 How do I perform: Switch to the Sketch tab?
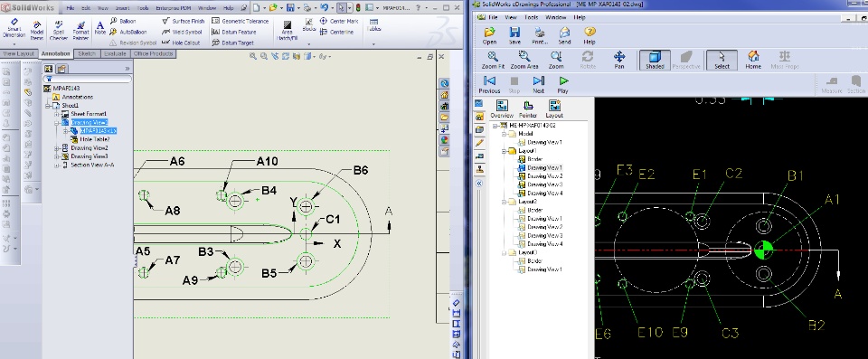point(87,53)
